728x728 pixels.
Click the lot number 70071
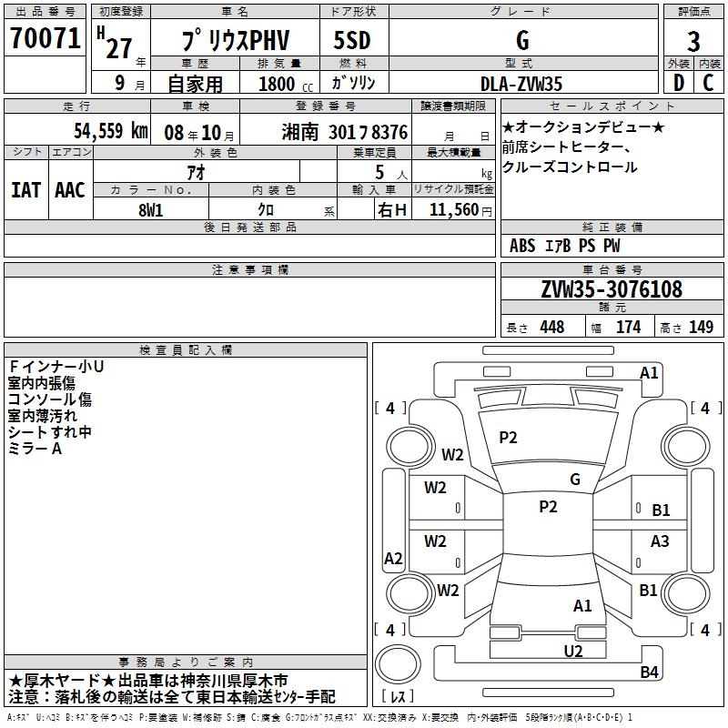(x=45, y=38)
